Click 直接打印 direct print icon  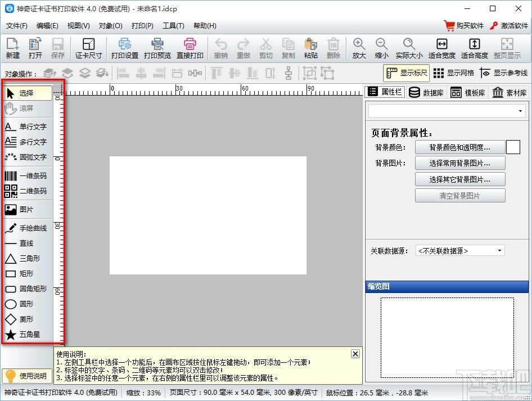(x=190, y=48)
